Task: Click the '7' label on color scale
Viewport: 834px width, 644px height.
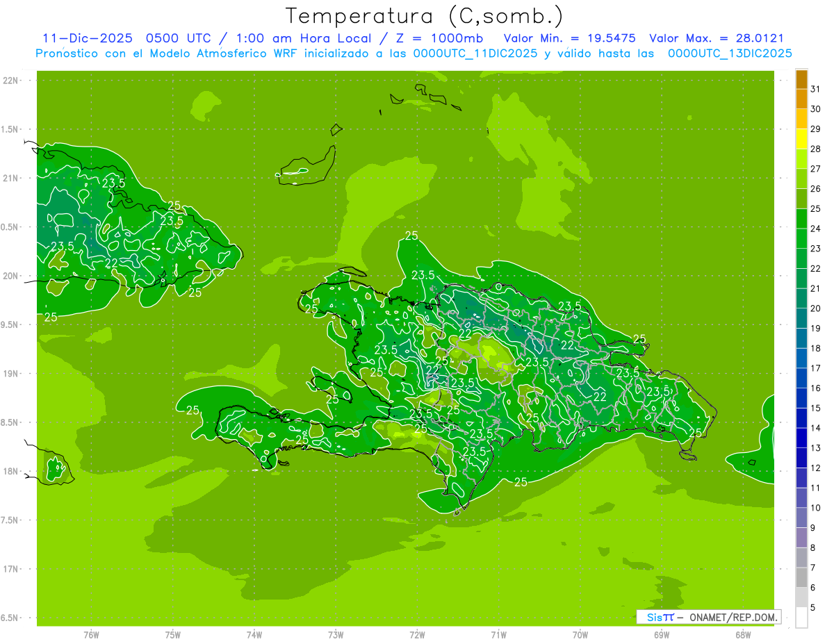Action: (x=813, y=568)
